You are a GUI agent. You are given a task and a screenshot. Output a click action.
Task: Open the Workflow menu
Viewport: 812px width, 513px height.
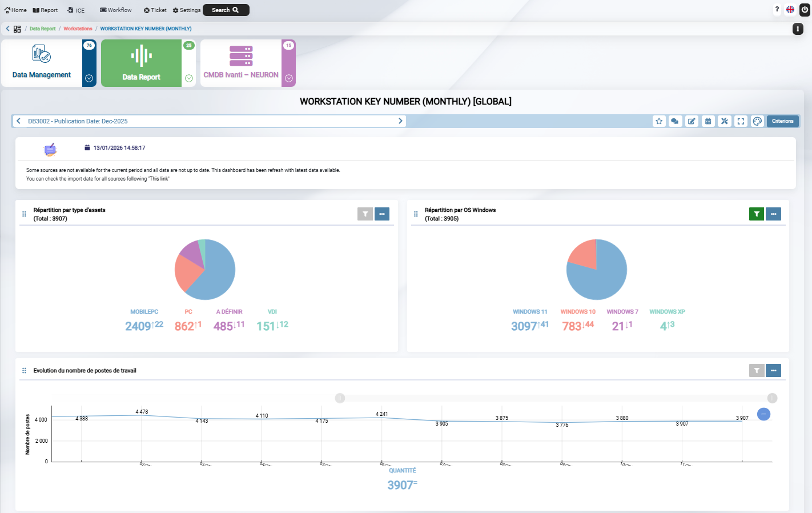coord(116,10)
